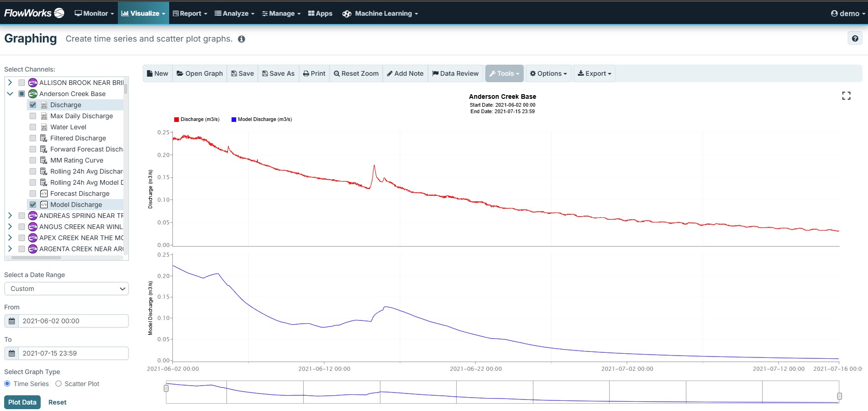Collapse the Anderson Creek Base tree node
The height and width of the screenshot is (411, 868).
[x=10, y=94]
